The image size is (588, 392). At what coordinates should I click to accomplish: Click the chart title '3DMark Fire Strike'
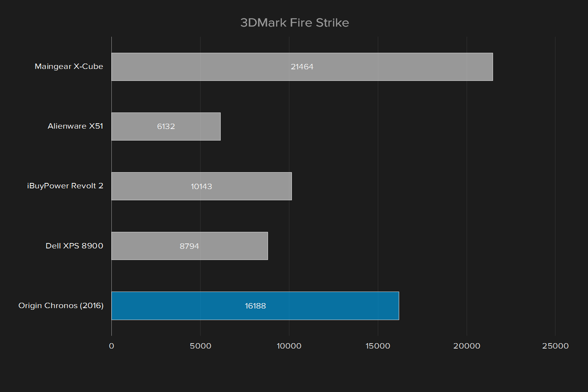coord(294,23)
